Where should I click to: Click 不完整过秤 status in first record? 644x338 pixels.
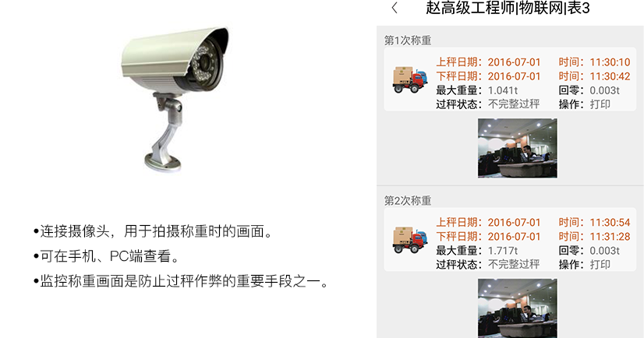514,104
